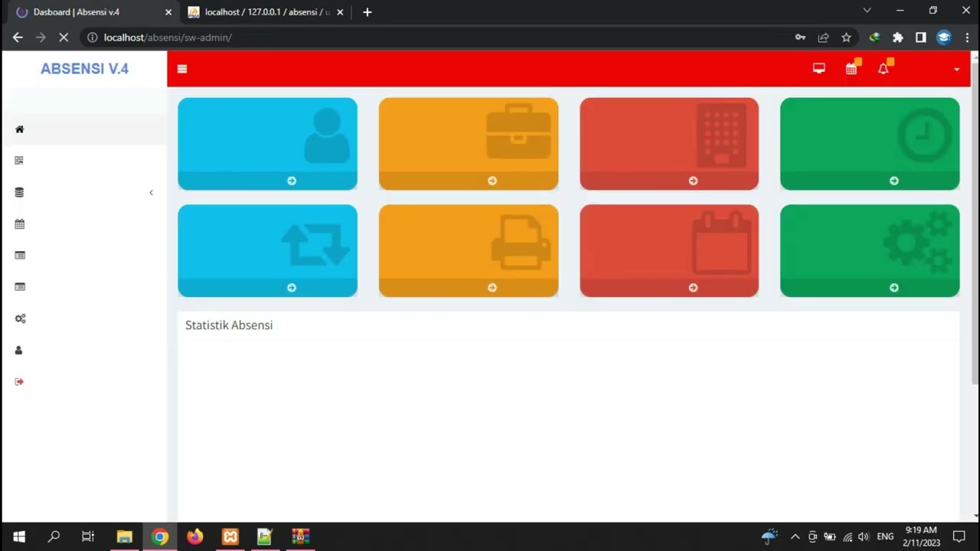Close the Dasboard Absensi browser tab
The image size is (980, 551).
168,12
